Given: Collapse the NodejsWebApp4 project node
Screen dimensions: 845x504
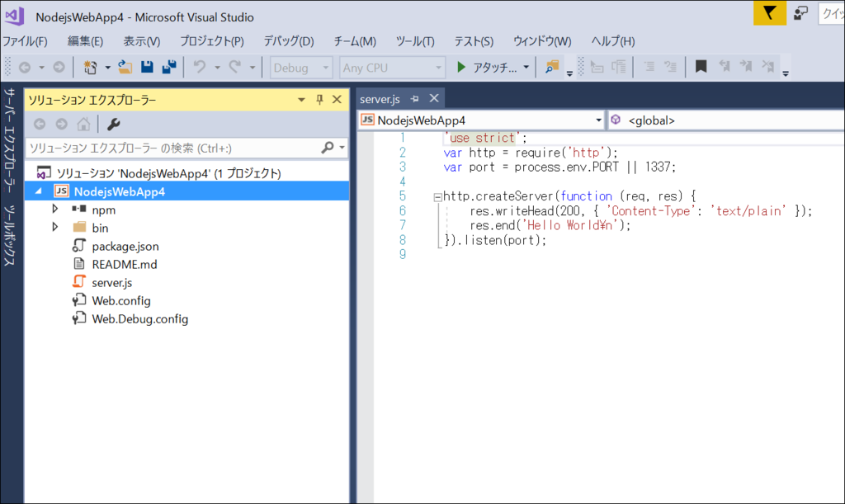Looking at the screenshot, I should [x=39, y=191].
